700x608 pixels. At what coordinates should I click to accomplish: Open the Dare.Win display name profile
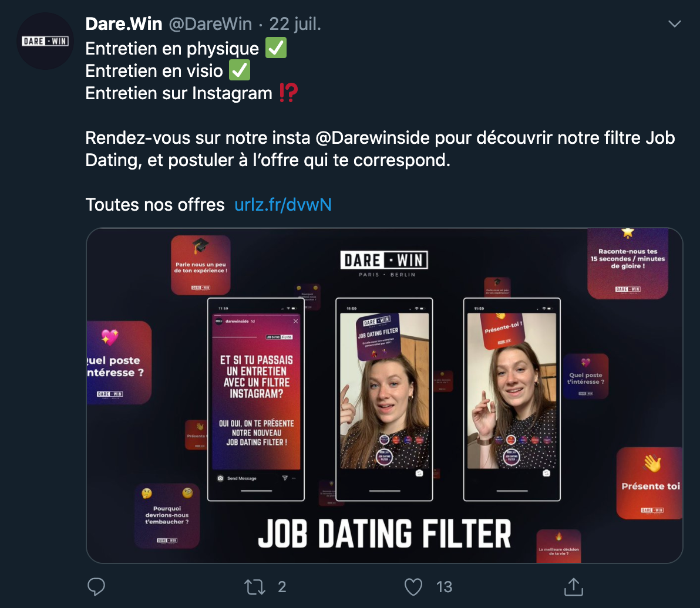123,24
